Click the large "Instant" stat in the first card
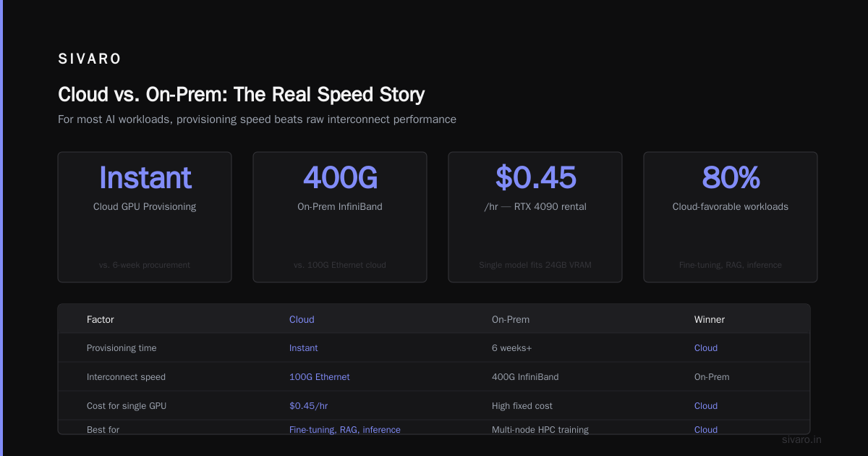Image resolution: width=868 pixels, height=456 pixels. (x=145, y=177)
